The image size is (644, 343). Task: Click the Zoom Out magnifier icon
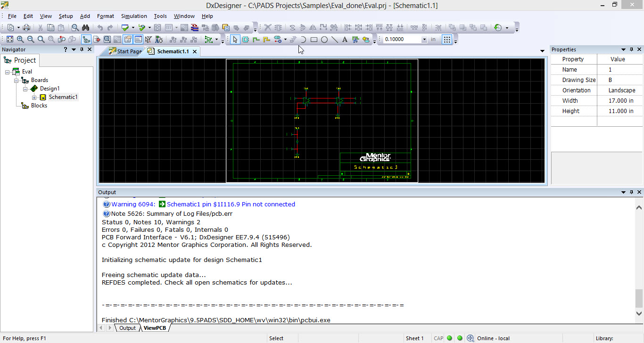tap(31, 40)
